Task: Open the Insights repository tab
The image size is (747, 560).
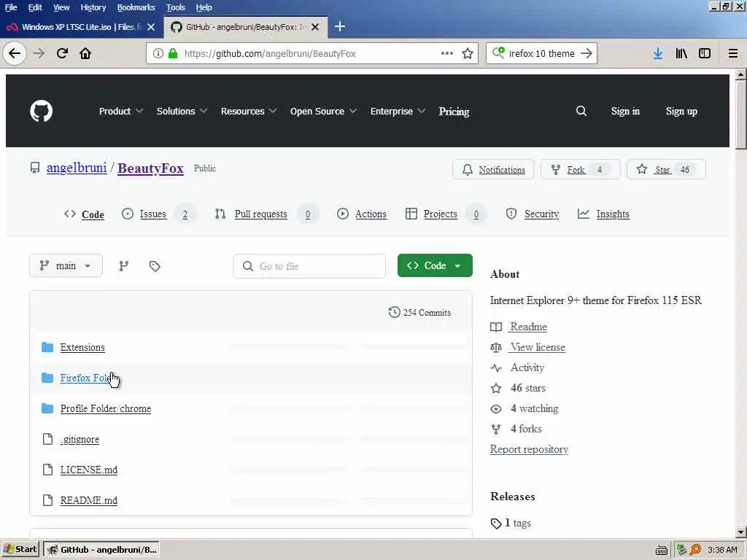Action: pos(603,214)
